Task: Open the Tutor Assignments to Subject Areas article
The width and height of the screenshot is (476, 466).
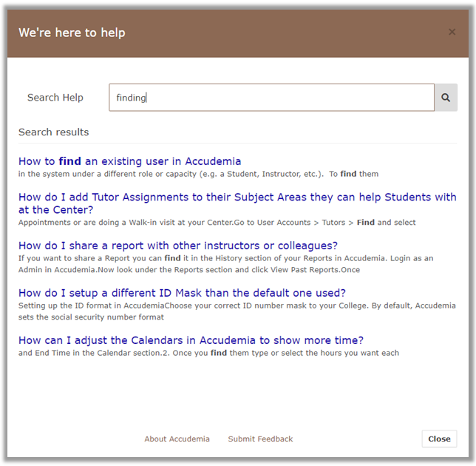Action: [237, 203]
